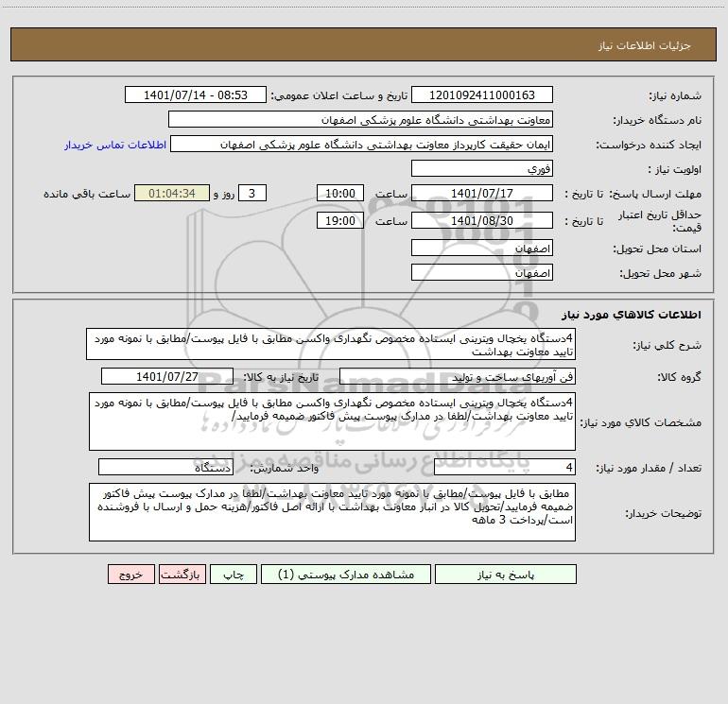Viewport: 728px width, 704px height.
Task: Click the توضیحات خریدار notes text area
Action: tap(332, 512)
